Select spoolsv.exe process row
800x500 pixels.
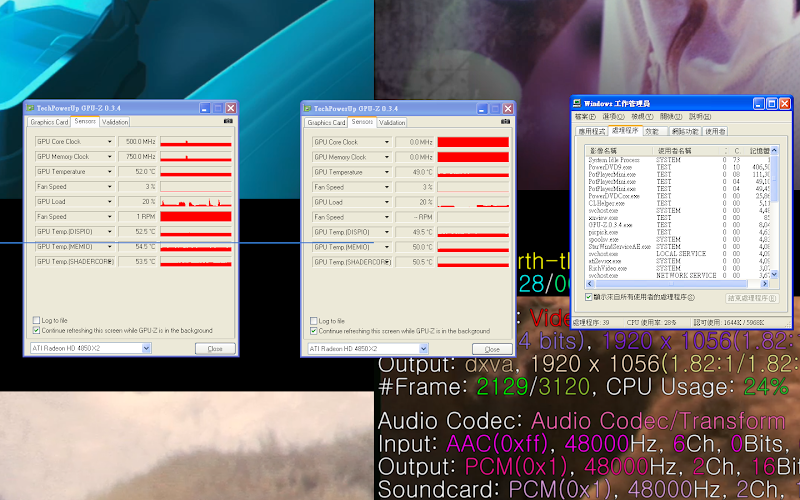coord(678,239)
